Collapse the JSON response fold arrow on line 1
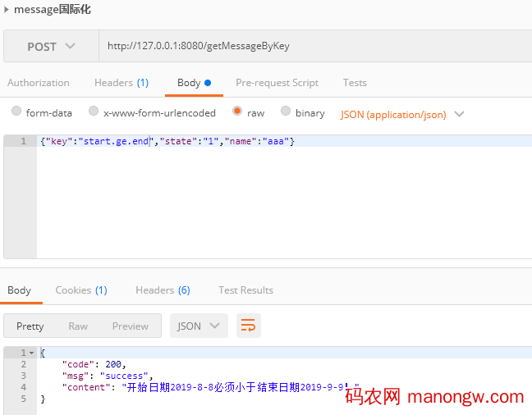The image size is (532, 415). tap(31, 353)
